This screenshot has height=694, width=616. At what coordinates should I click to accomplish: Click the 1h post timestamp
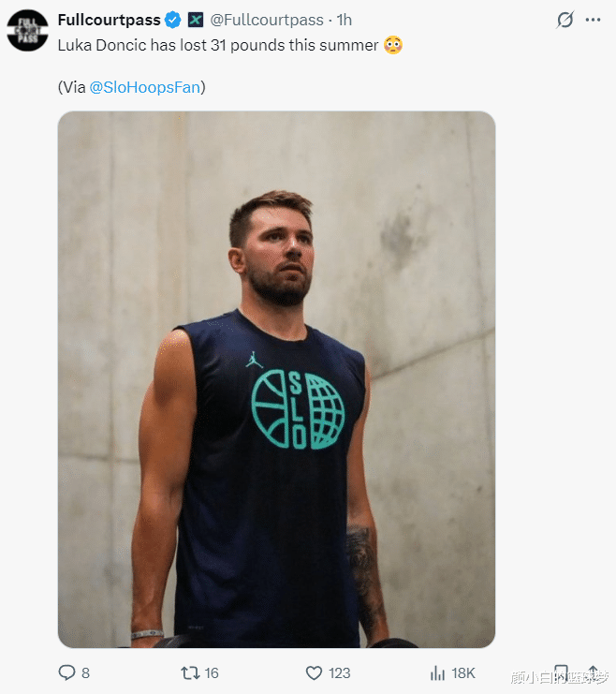345,20
